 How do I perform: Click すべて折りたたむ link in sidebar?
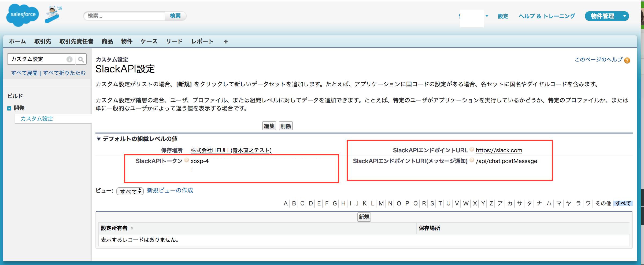(64, 73)
